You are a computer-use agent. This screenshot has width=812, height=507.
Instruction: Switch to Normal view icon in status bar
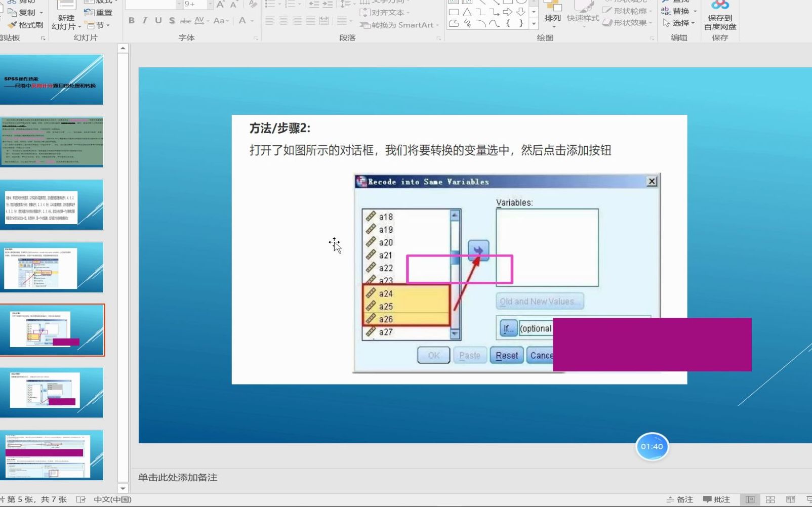click(750, 499)
